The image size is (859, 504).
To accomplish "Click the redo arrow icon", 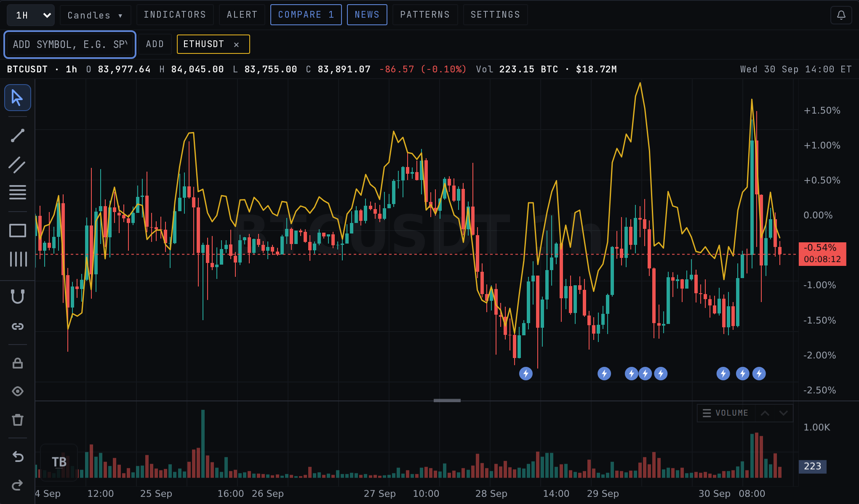I will coord(18,485).
